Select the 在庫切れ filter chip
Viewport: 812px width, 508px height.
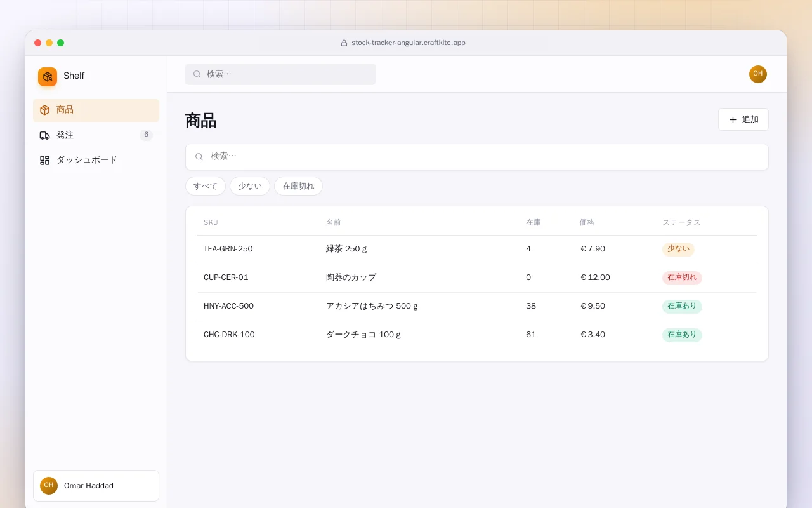tap(298, 186)
